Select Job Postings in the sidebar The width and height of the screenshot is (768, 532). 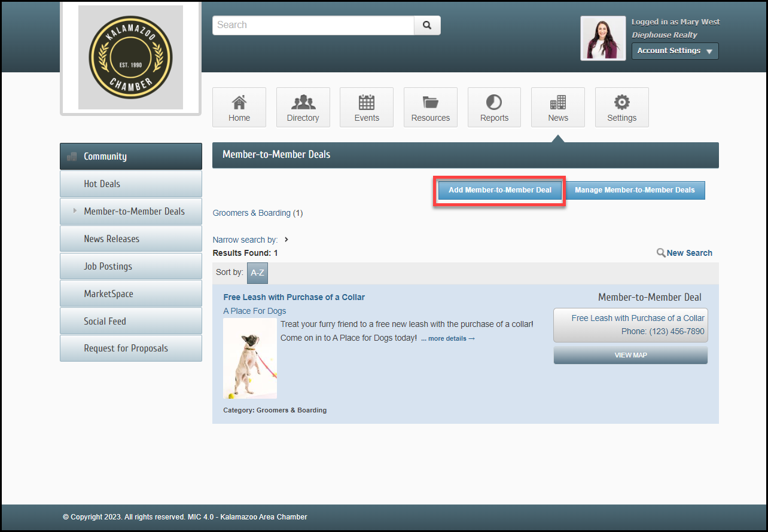pyautogui.click(x=131, y=267)
